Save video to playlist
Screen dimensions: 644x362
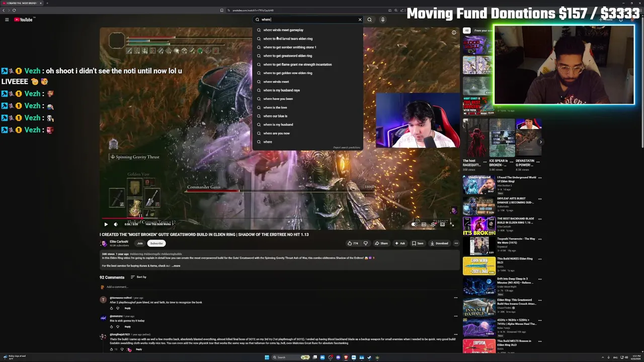418,243
